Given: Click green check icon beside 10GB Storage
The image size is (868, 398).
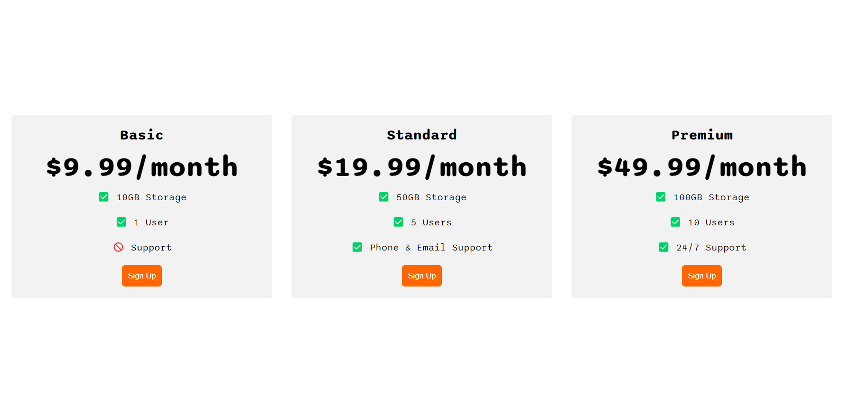Looking at the screenshot, I should [103, 197].
